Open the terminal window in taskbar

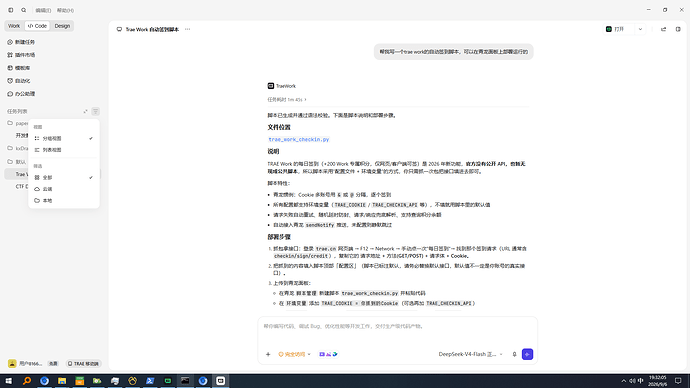tap(185, 381)
